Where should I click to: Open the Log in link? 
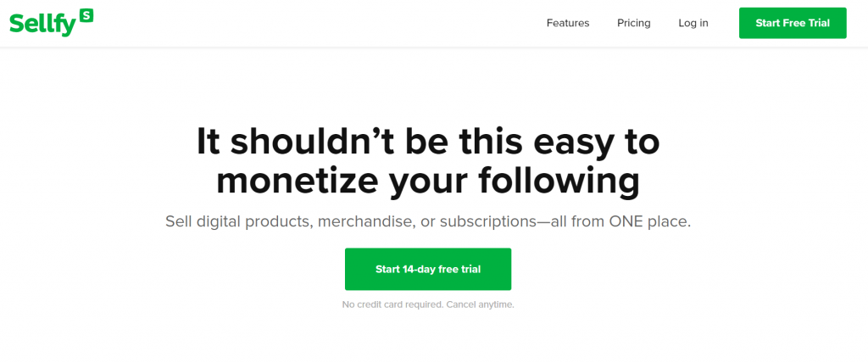[693, 23]
